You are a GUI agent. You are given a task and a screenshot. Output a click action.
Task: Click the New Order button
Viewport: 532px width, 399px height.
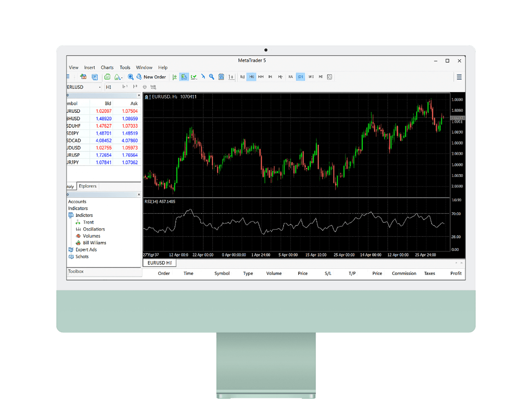tap(154, 77)
